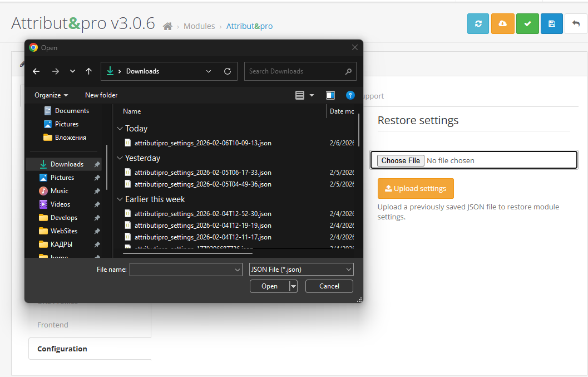
Task: Click the orange cloud upload icon
Action: 503,23
